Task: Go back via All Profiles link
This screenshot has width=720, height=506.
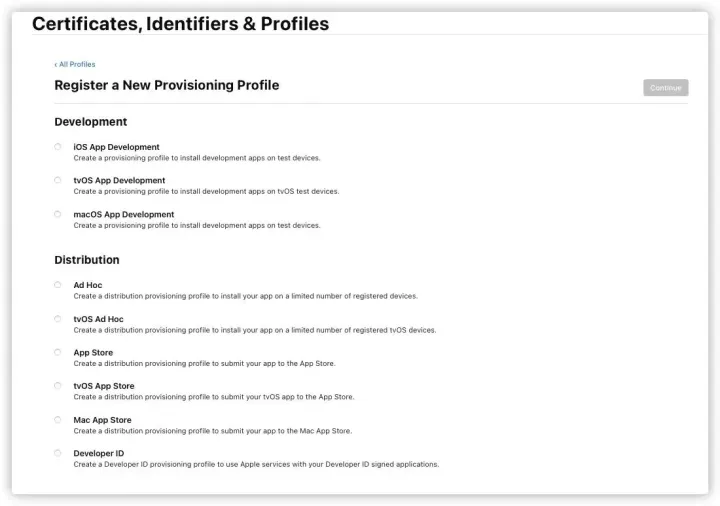Action: (75, 64)
